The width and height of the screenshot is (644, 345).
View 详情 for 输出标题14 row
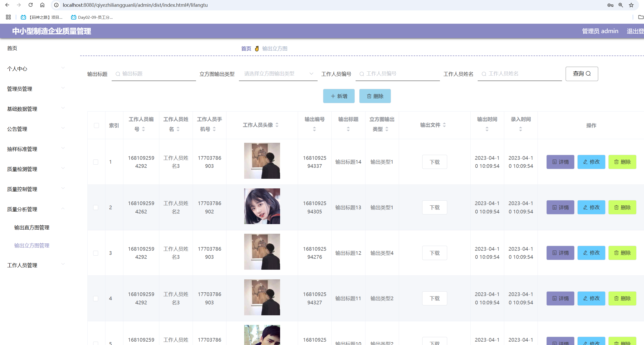560,162
